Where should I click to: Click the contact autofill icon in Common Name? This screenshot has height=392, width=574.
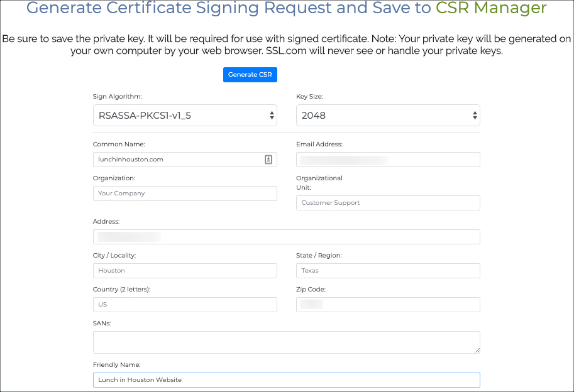268,160
